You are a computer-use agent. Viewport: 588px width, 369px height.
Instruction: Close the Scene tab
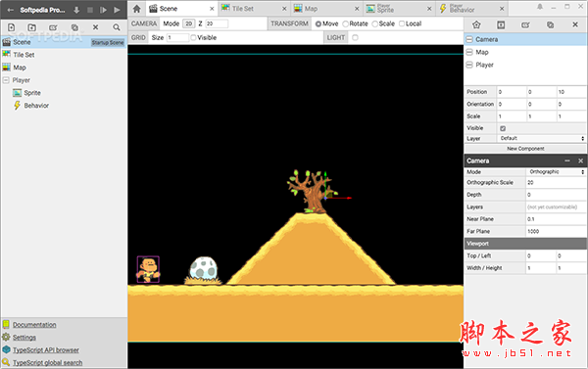(212, 9)
